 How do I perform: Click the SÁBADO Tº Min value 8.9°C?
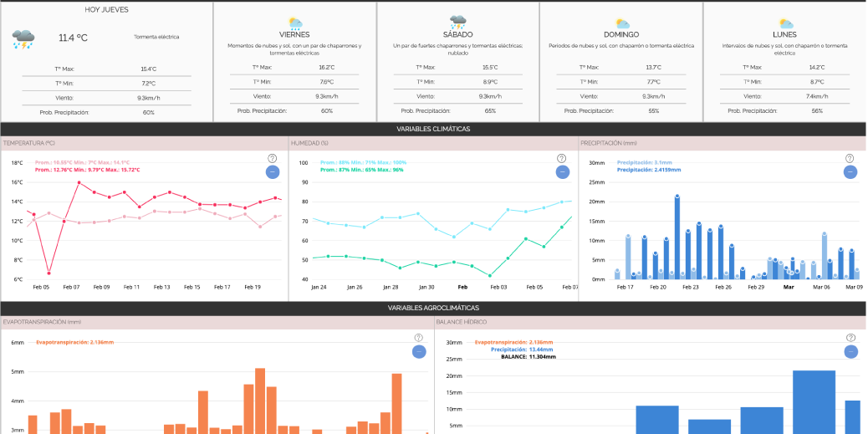[x=490, y=82]
